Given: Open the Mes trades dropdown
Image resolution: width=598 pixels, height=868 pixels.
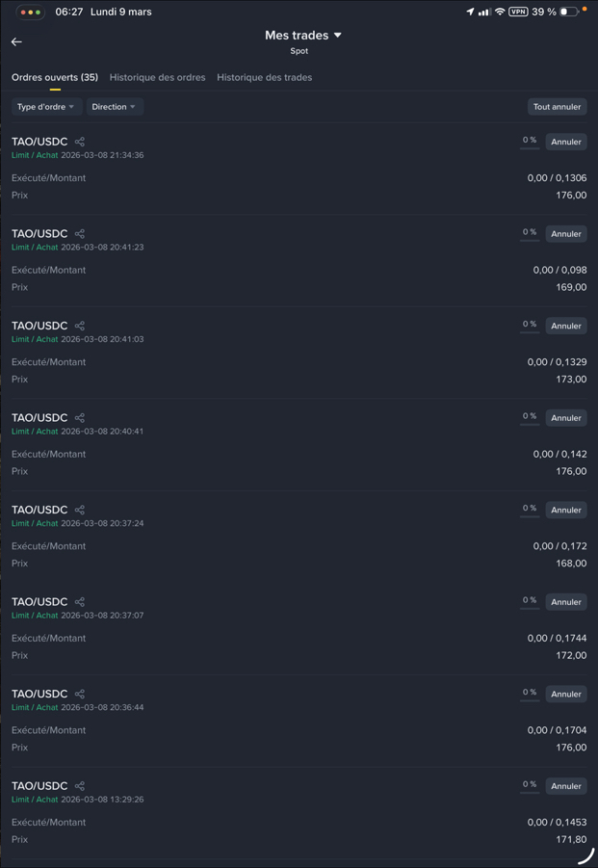Looking at the screenshot, I should click(x=303, y=36).
